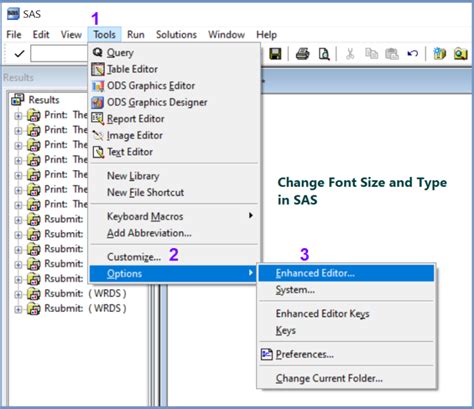Click the SAS application title icon
The width and height of the screenshot is (474, 409).
(x=13, y=14)
